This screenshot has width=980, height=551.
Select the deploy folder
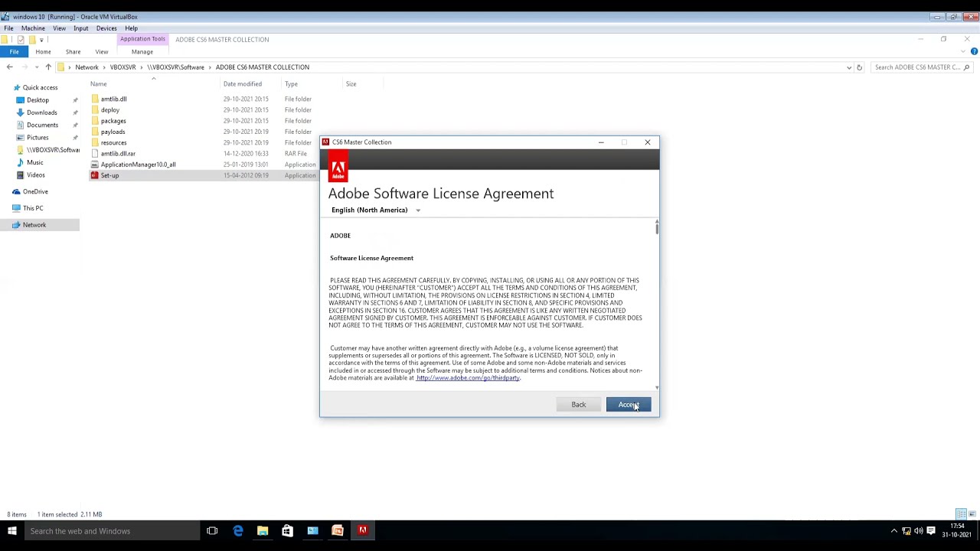[110, 110]
